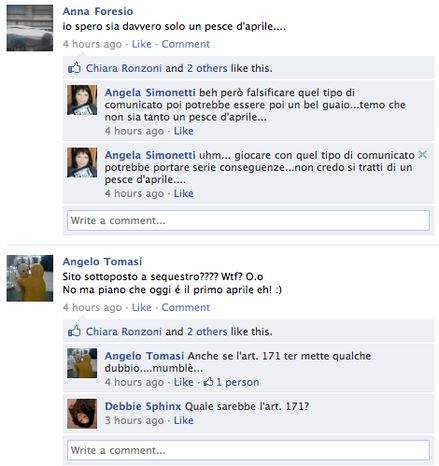Focus the comment box under Anna Foresio's post
Screen dimensions: 439x466
[248, 220]
